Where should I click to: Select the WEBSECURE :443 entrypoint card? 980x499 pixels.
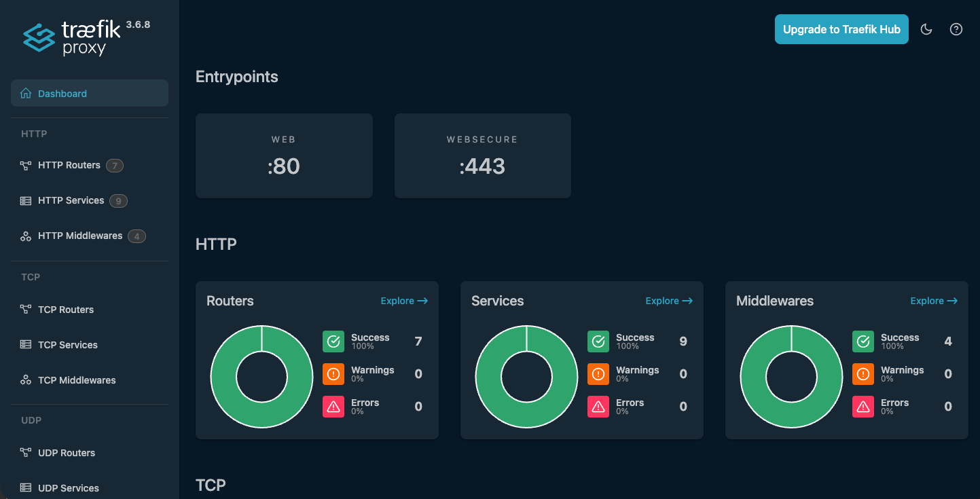tap(482, 155)
